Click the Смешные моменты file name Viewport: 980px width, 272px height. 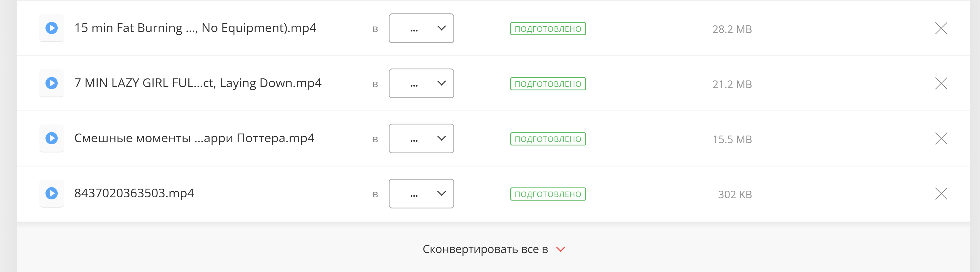194,138
